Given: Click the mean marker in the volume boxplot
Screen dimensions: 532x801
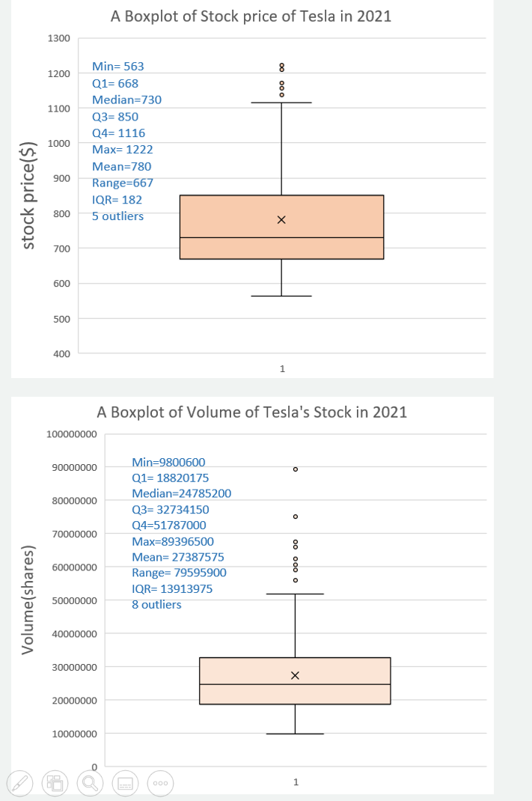Looking at the screenshot, I should 296,675.
